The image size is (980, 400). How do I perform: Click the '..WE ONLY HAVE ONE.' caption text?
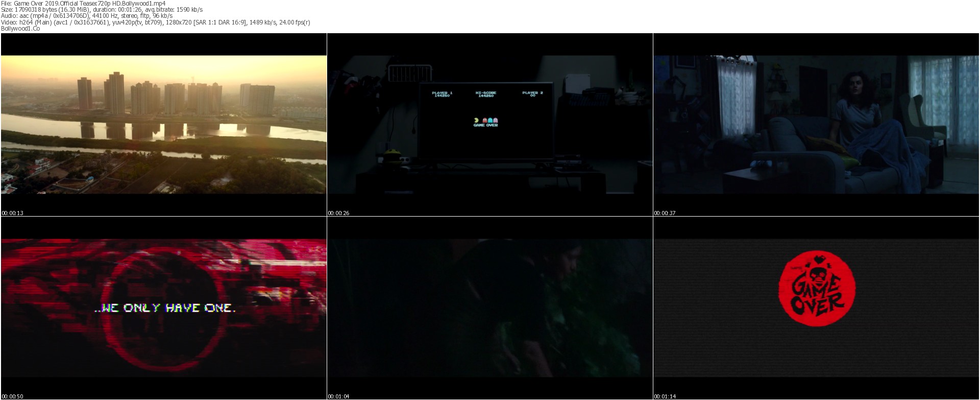click(165, 308)
